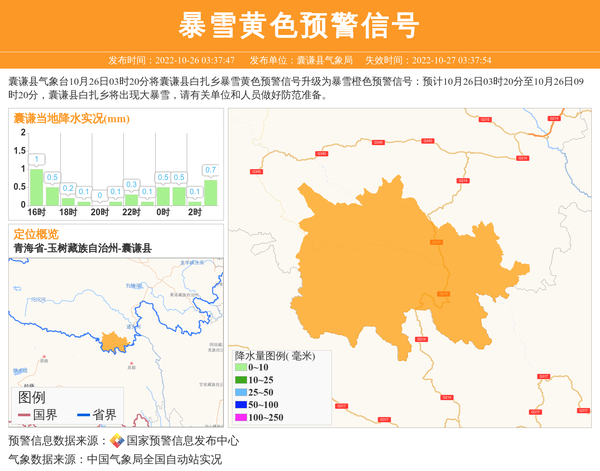Click the 中国气象局全国自动站实况 source text
The image size is (600, 471).
click(154, 460)
